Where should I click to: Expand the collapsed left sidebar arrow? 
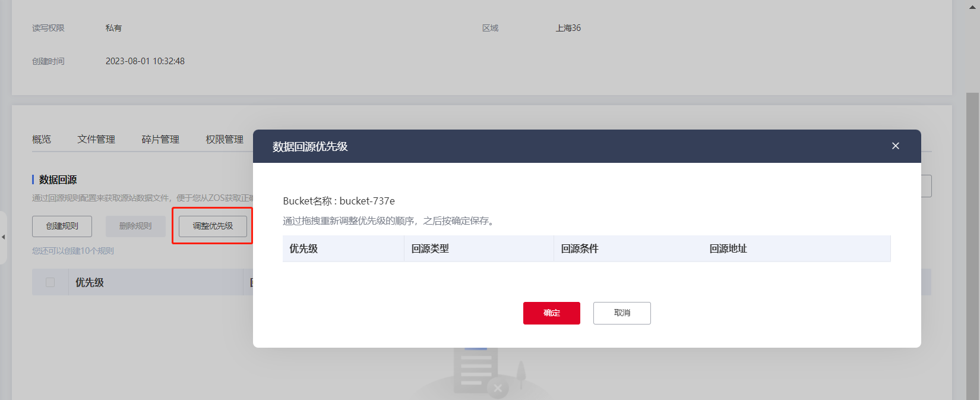pyautogui.click(x=3, y=237)
